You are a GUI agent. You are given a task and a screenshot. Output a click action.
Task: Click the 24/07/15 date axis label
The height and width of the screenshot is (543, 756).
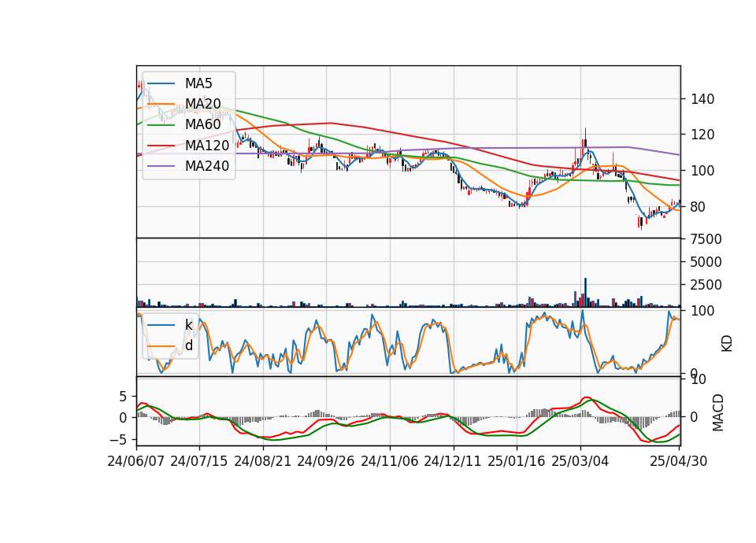point(198,461)
